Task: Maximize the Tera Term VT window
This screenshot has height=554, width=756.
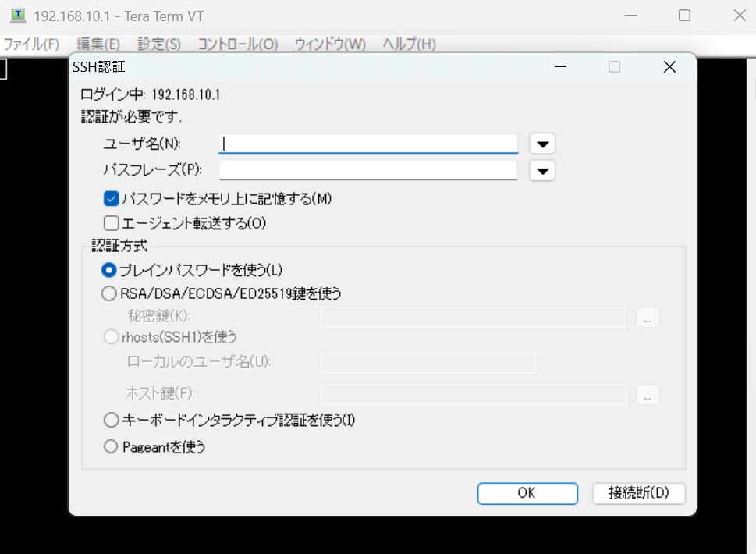Action: (684, 16)
